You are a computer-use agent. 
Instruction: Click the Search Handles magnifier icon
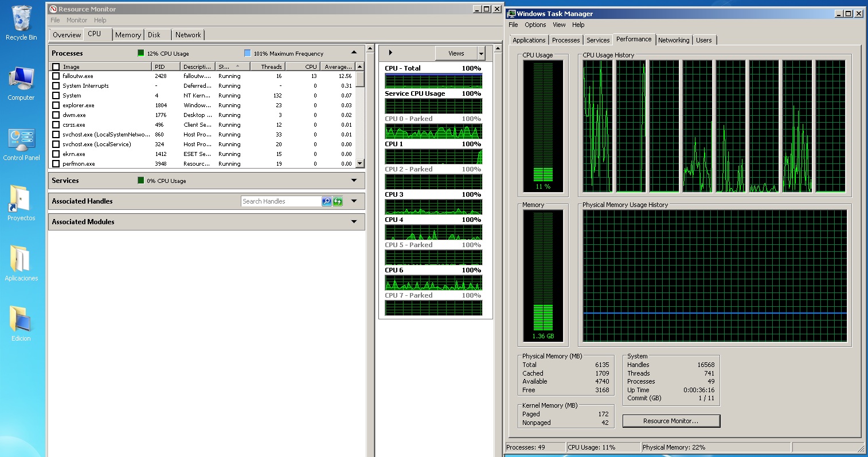327,201
